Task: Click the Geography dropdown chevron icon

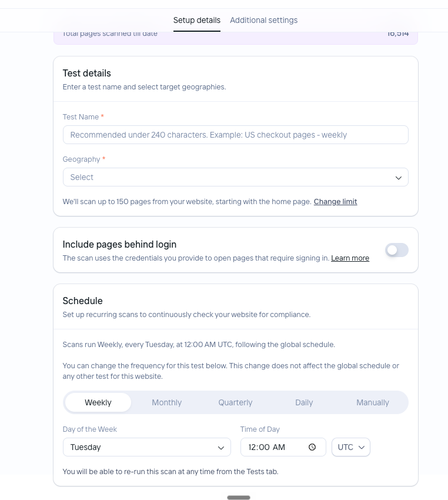Action: [398, 178]
